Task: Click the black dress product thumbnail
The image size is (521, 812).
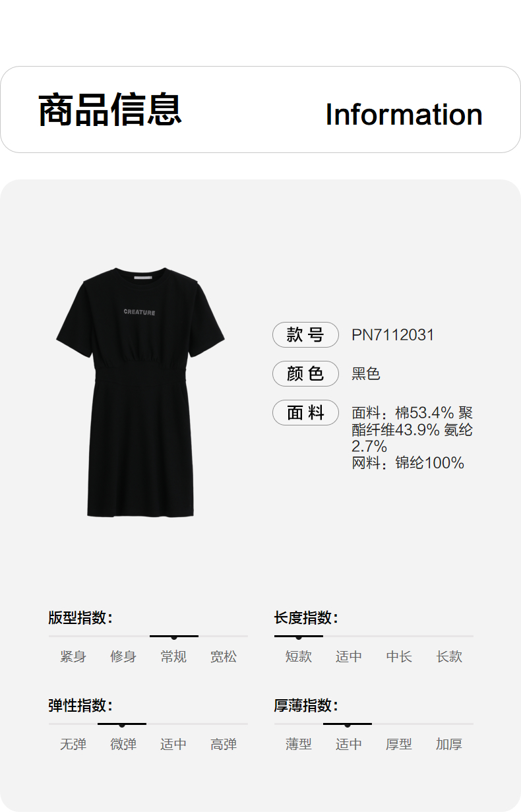Action: point(140,392)
